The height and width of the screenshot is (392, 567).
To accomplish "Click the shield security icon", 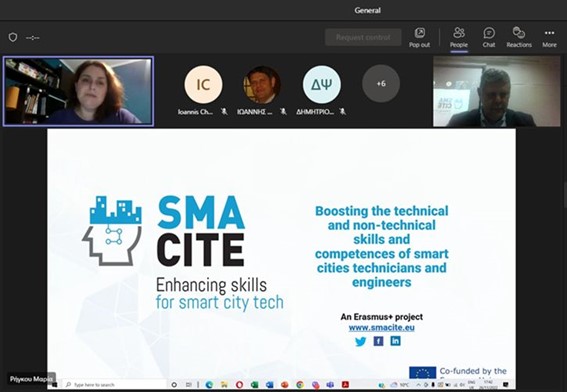I will pyautogui.click(x=13, y=37).
